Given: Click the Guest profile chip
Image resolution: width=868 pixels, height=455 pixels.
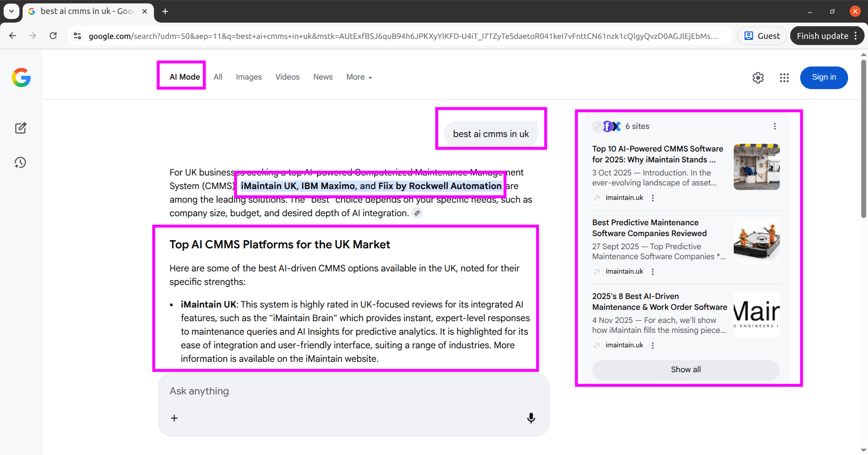Looking at the screenshot, I should (x=761, y=35).
